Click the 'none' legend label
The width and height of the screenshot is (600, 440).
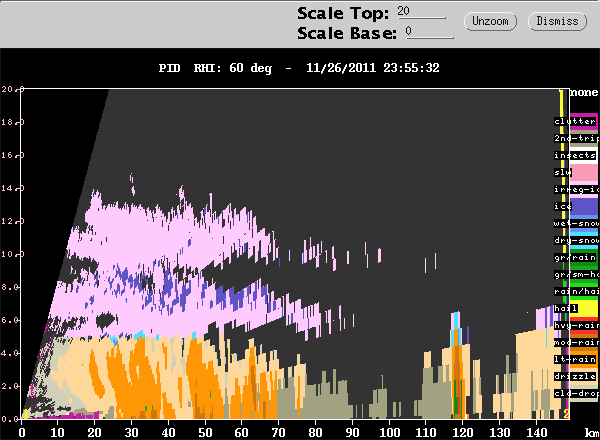(x=584, y=92)
